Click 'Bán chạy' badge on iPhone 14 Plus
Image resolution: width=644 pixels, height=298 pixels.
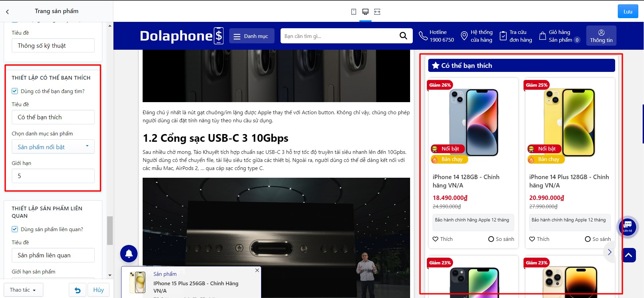tap(546, 159)
